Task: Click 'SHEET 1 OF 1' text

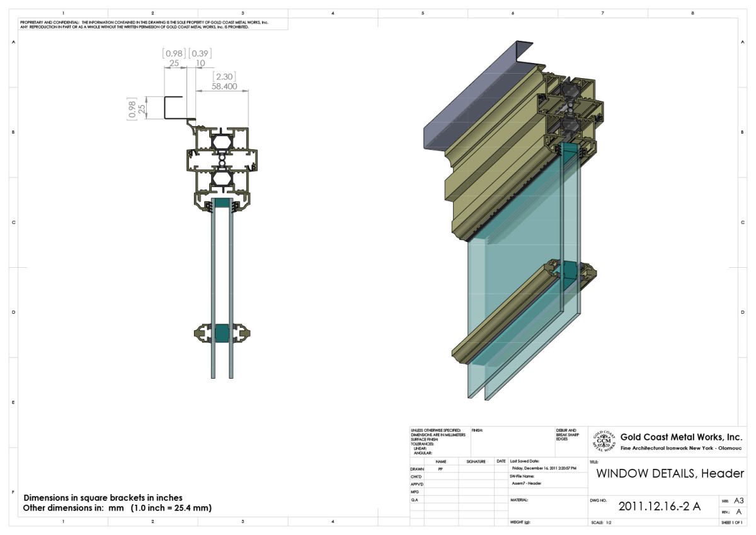Action: pos(732,523)
